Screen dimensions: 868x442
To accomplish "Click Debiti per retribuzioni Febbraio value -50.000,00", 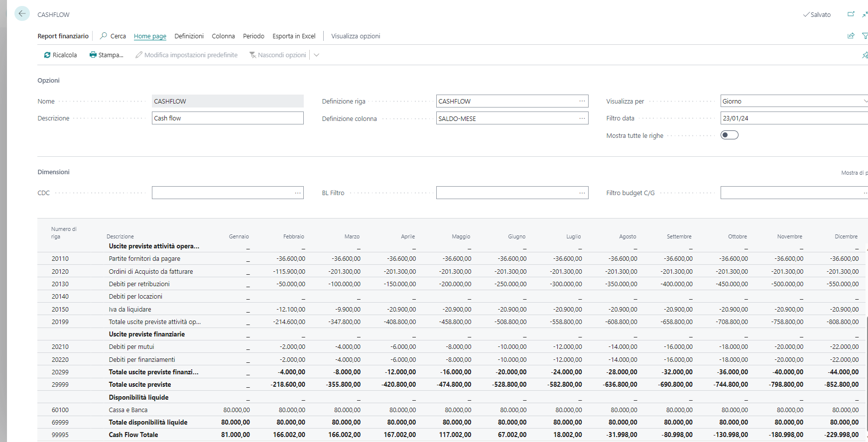I will 291,284.
